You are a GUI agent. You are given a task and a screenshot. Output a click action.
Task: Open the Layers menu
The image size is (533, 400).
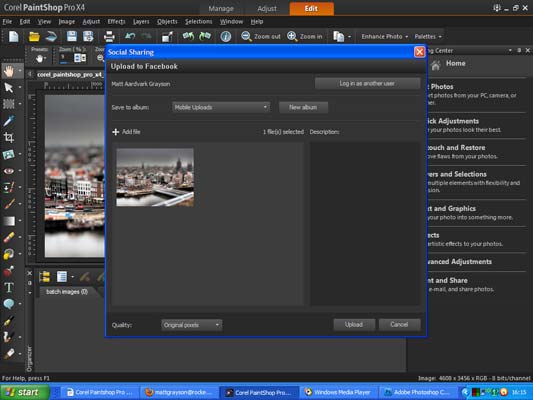[141, 21]
